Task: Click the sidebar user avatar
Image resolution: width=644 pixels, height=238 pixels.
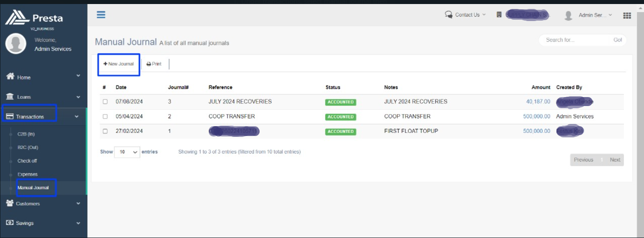Action: [16, 43]
